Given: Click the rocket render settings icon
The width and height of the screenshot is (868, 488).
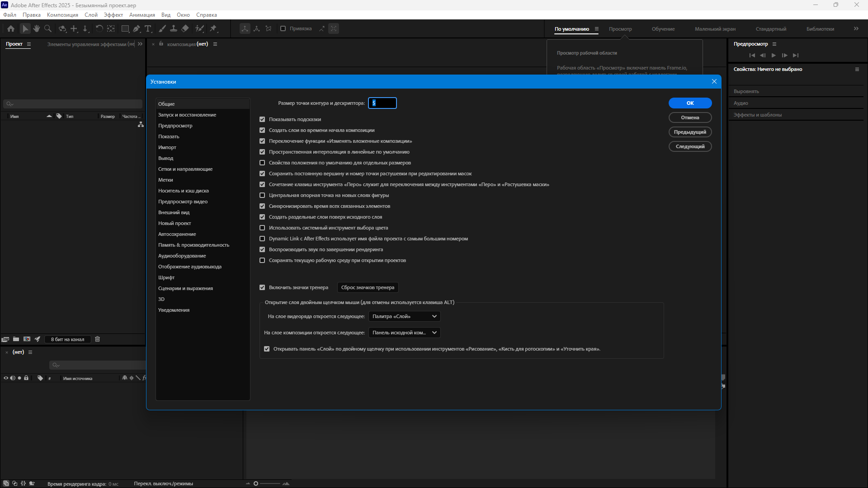Looking at the screenshot, I should 38,339.
